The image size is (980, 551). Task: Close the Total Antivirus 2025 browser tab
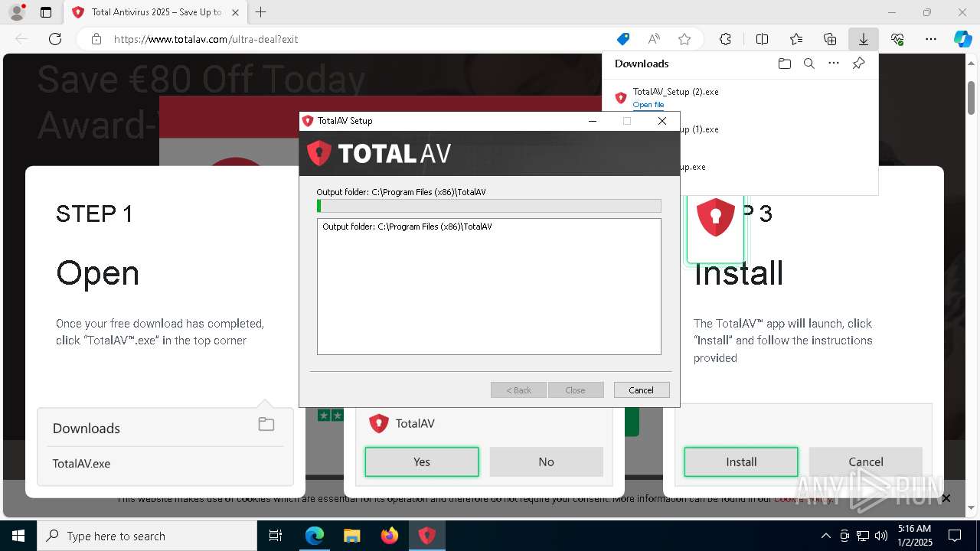(235, 12)
